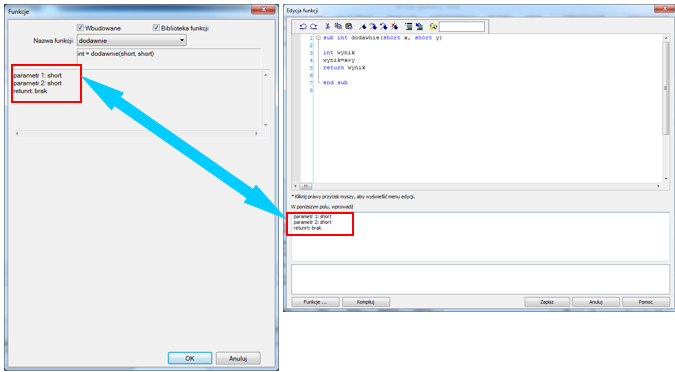Open the Nazwa funkcji dropdown
The width and height of the screenshot is (675, 372).
click(x=131, y=40)
